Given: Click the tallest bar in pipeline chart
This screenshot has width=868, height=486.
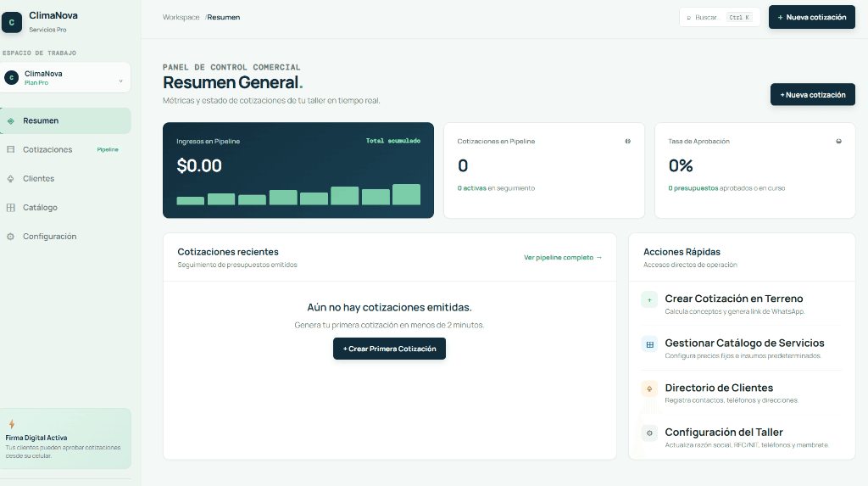Looking at the screenshot, I should coord(406,194).
